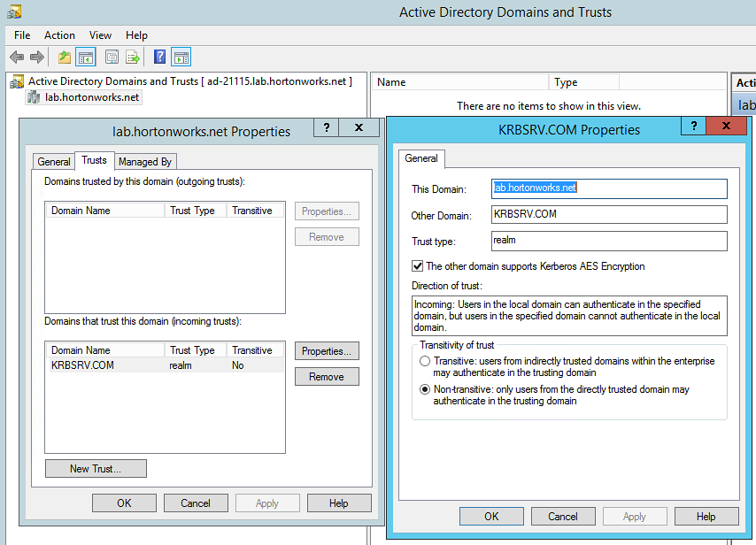Remove the KRBSRV.COM incoming trust
The width and height of the screenshot is (756, 545).
[326, 377]
